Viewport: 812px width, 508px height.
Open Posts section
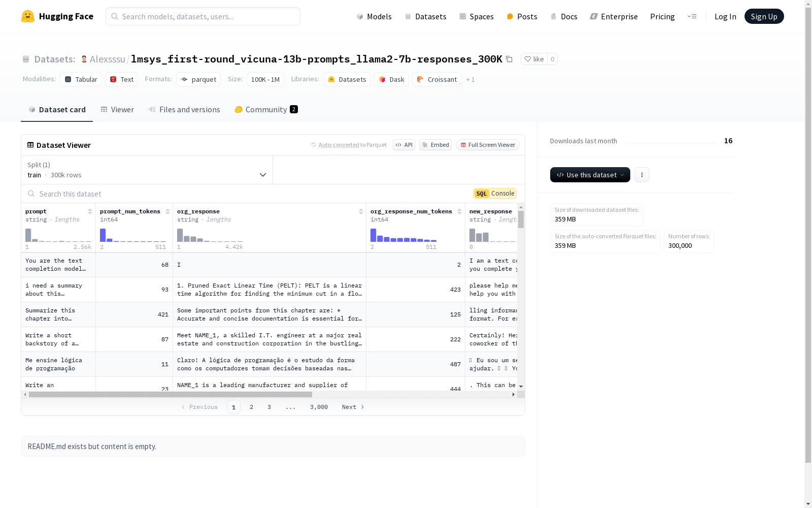point(522,16)
